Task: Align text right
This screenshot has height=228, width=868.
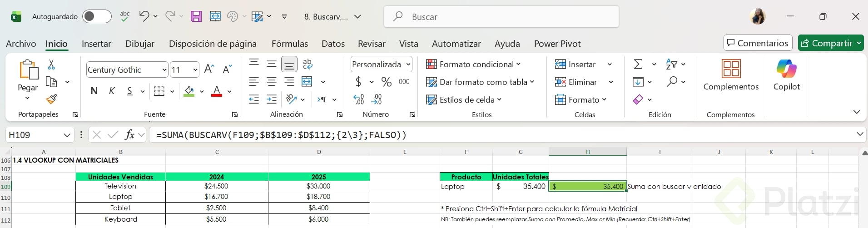Action: pos(289,82)
